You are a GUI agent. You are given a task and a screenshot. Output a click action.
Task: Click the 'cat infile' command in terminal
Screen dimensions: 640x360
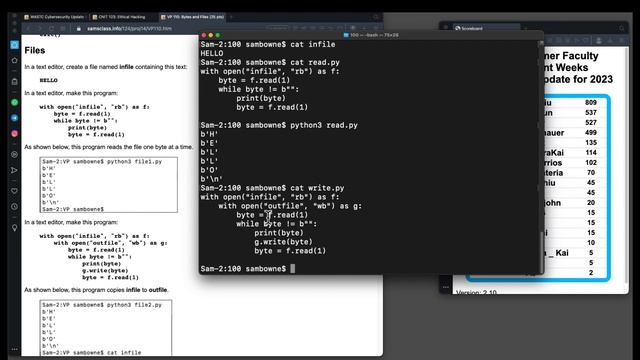tap(313, 44)
